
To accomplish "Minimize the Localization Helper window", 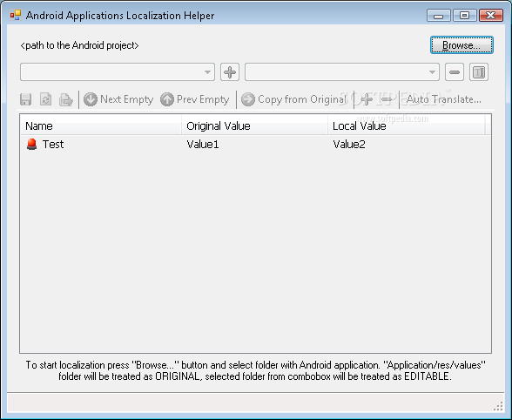I will 438,16.
